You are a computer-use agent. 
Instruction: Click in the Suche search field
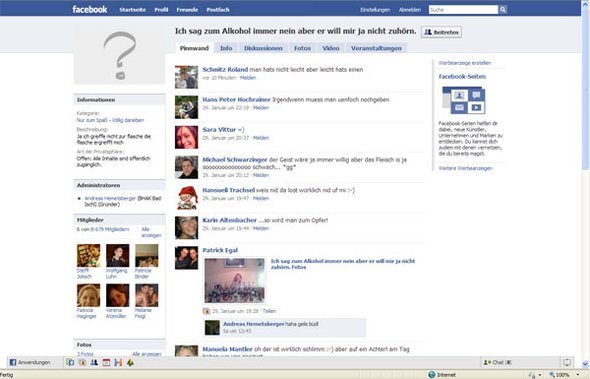(463, 10)
